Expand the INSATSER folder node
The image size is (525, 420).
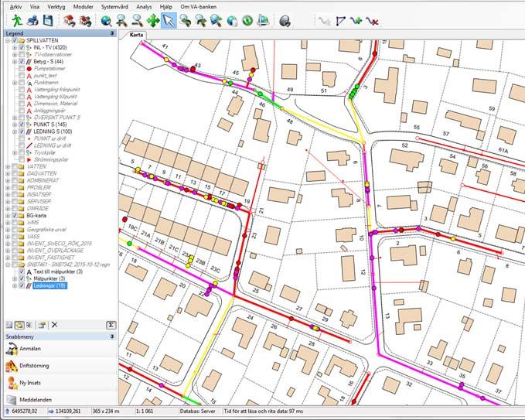click(x=8, y=195)
